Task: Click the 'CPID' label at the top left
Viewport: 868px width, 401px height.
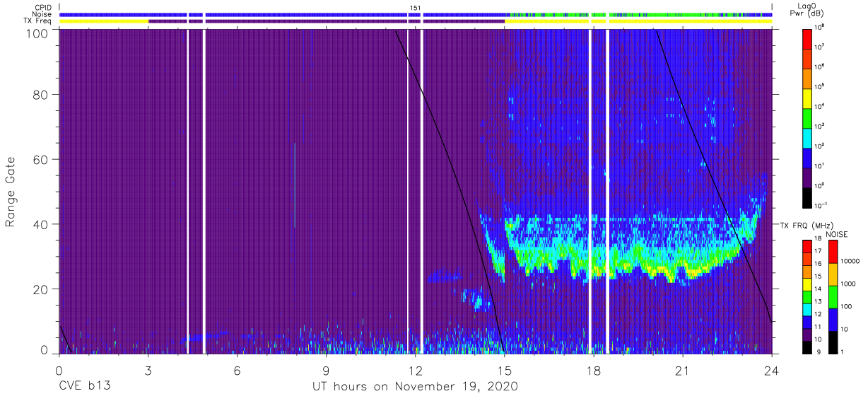Action: [43, 7]
